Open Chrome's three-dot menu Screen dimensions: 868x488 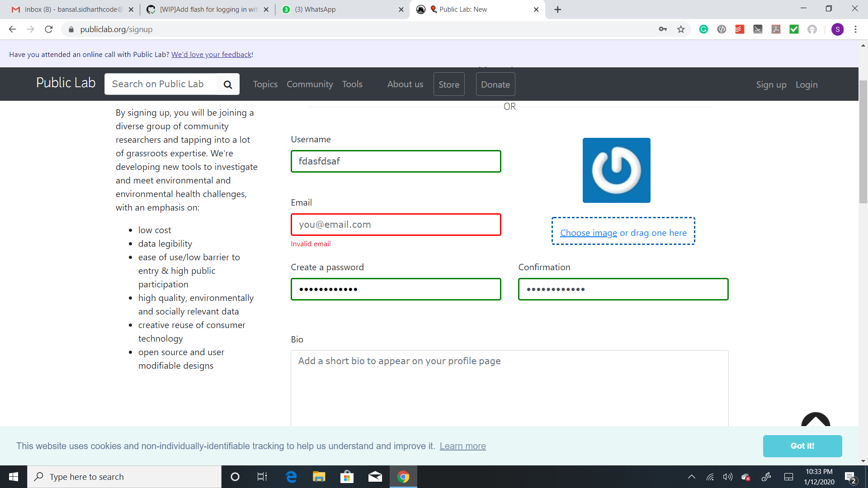pos(856,29)
